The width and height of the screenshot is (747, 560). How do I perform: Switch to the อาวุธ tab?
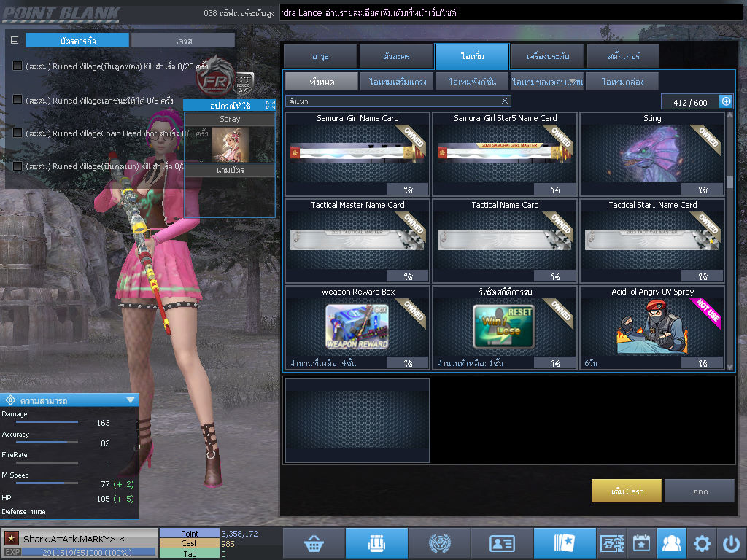tap(320, 56)
